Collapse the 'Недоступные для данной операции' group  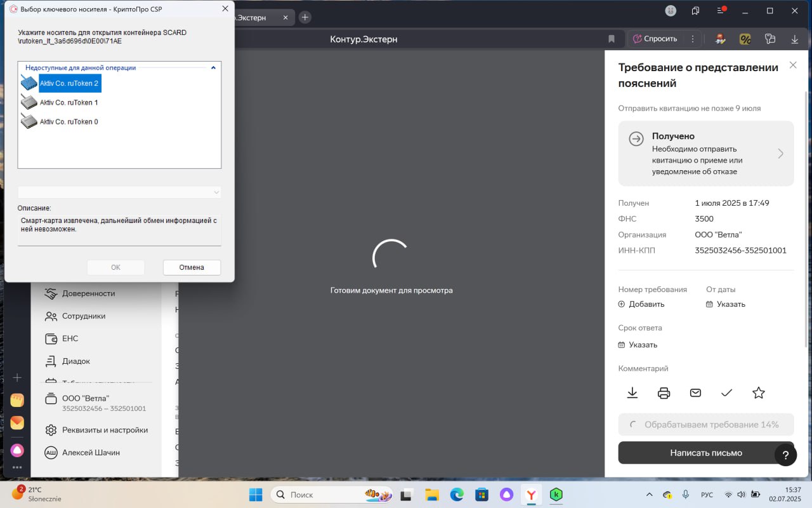pyautogui.click(x=213, y=67)
